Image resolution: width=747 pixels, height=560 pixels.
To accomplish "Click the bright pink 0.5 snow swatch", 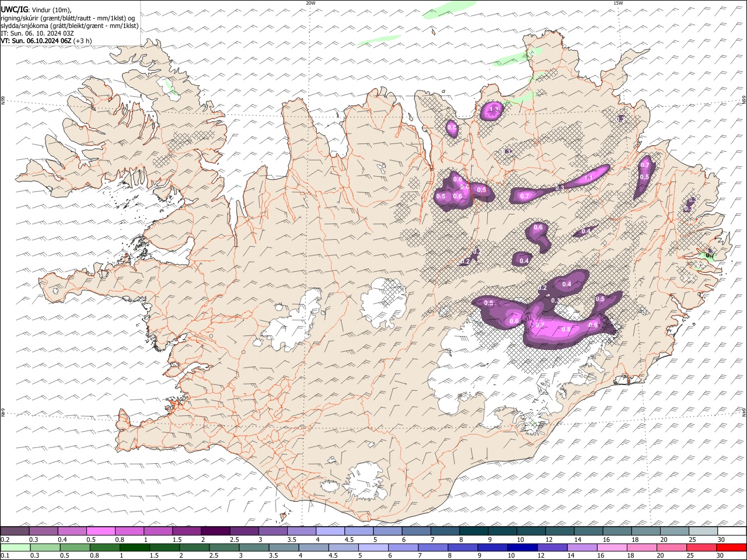I will point(100,531).
